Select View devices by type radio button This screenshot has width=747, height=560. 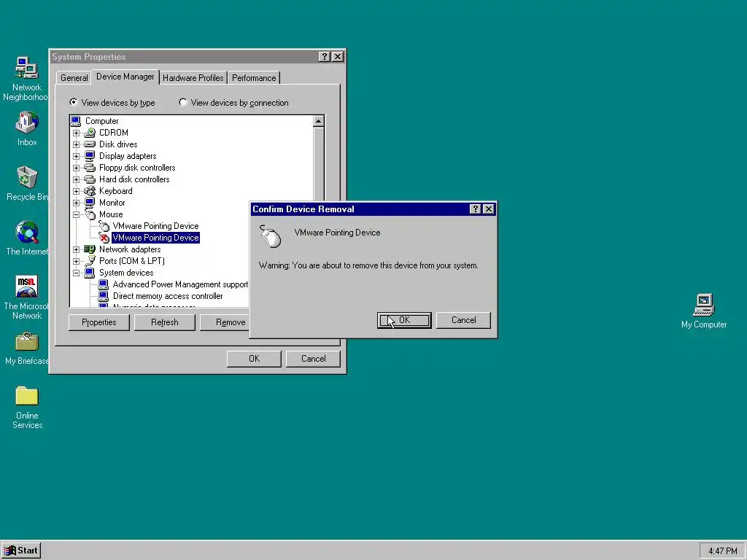[x=74, y=102]
